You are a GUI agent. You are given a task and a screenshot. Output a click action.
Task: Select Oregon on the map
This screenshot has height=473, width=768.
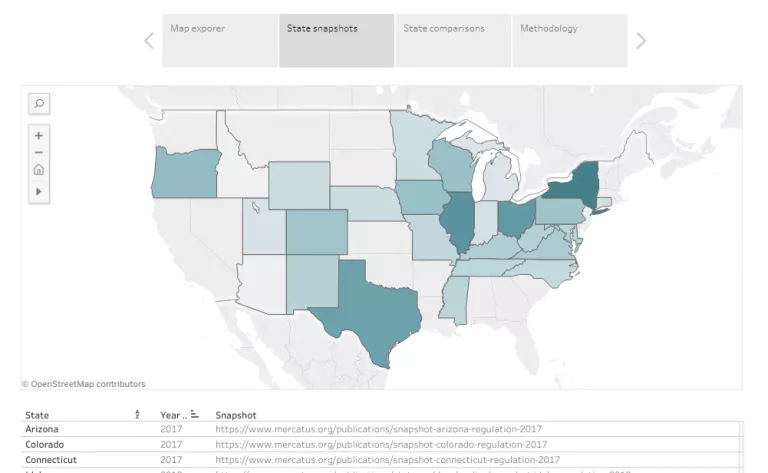180,172
